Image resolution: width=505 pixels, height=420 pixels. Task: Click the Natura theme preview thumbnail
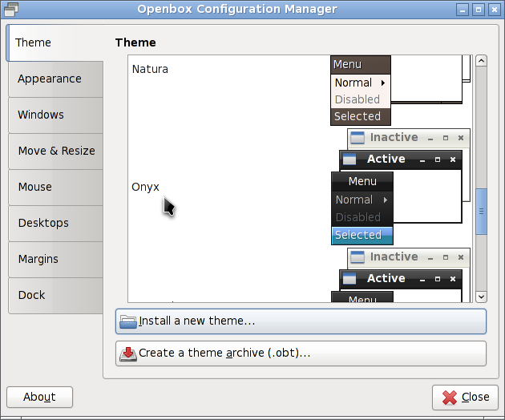401,91
